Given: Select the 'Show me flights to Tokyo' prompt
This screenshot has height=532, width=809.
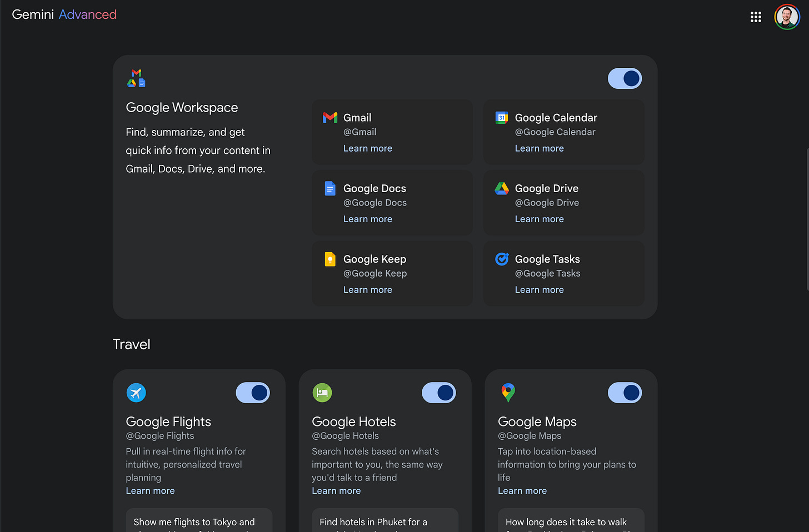Looking at the screenshot, I should pyautogui.click(x=199, y=520).
